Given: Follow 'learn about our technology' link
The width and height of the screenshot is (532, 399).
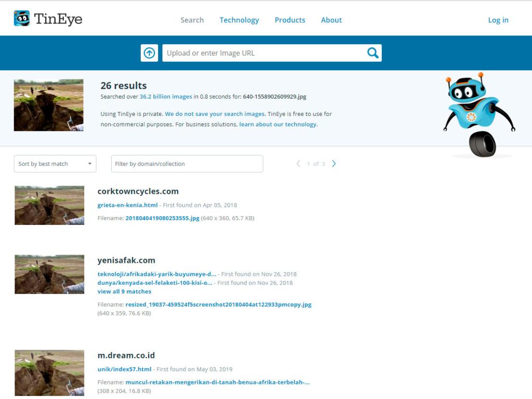Looking at the screenshot, I should pos(278,125).
